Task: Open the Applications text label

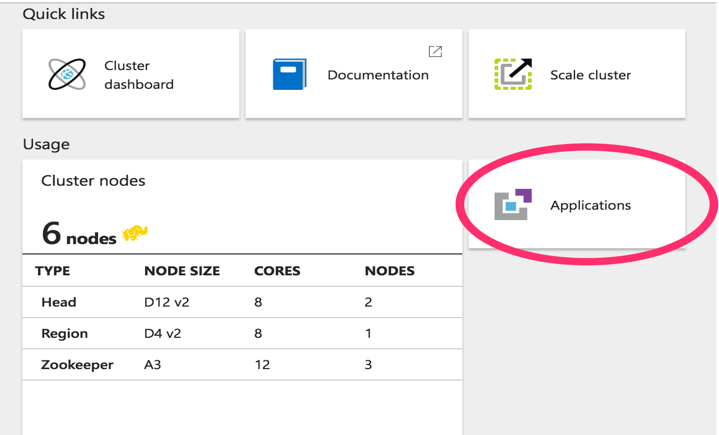Action: pyautogui.click(x=590, y=205)
